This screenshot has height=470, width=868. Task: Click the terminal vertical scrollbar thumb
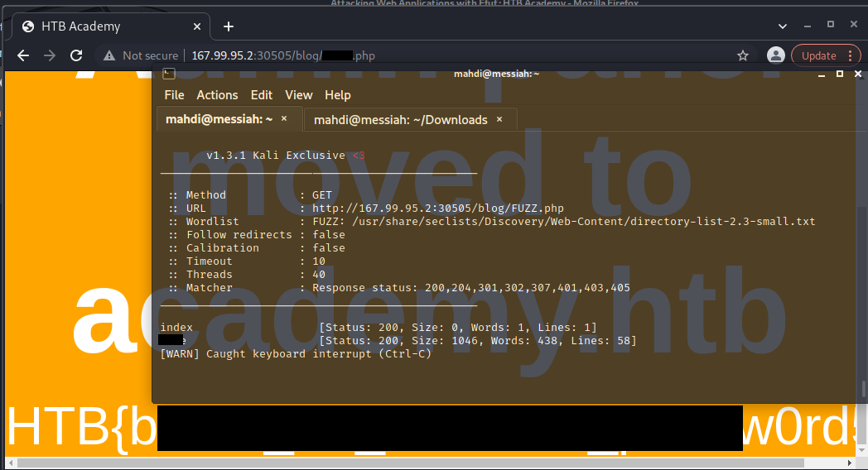[864, 389]
